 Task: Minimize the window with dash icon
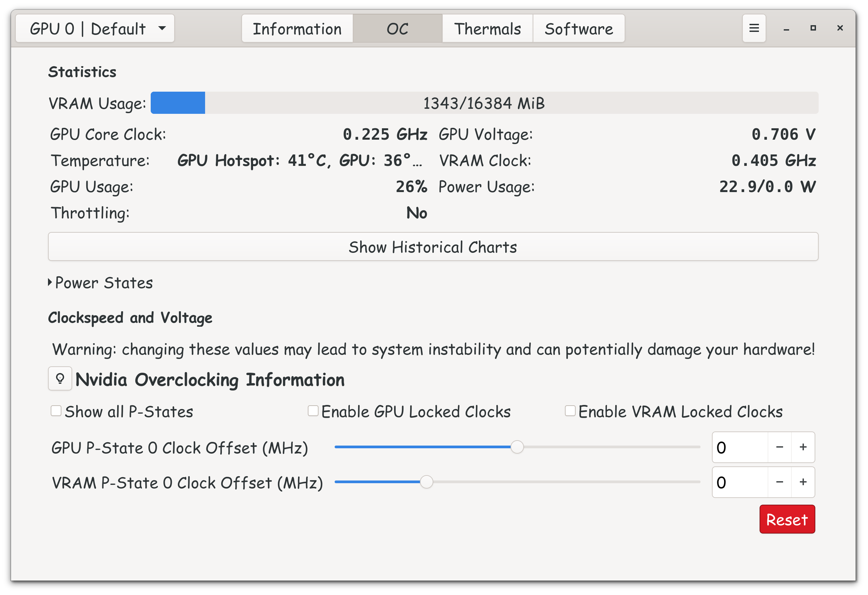(786, 29)
